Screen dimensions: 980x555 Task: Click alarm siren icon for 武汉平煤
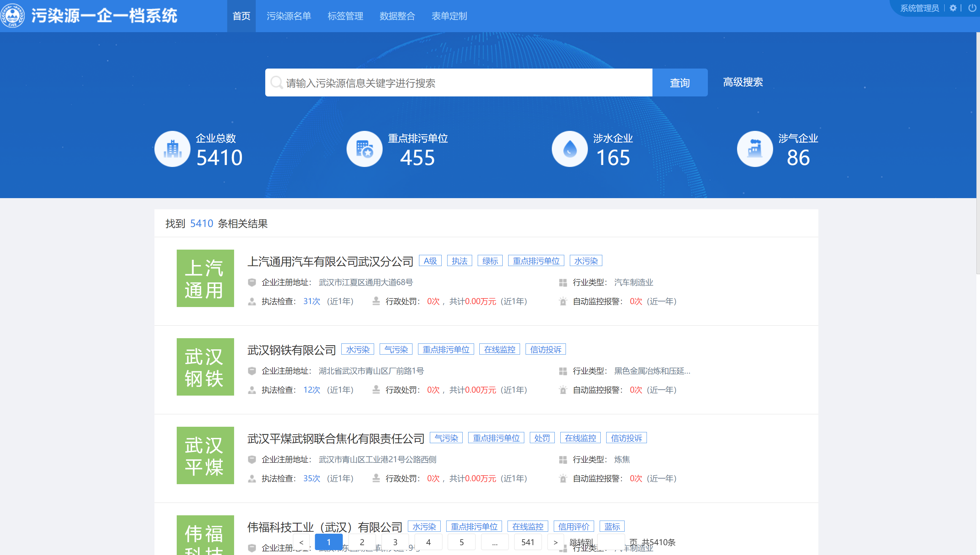(563, 478)
